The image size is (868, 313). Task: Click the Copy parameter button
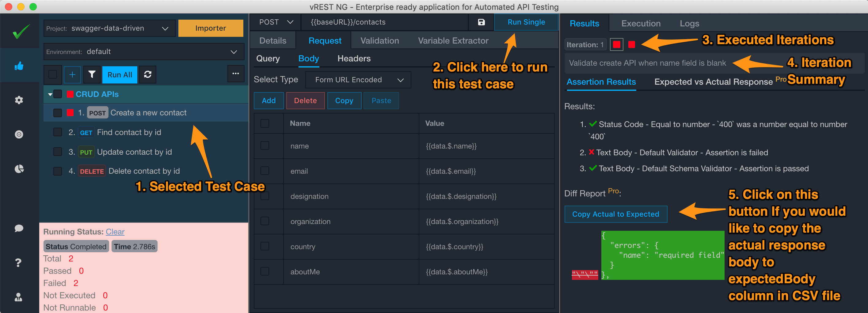(344, 101)
